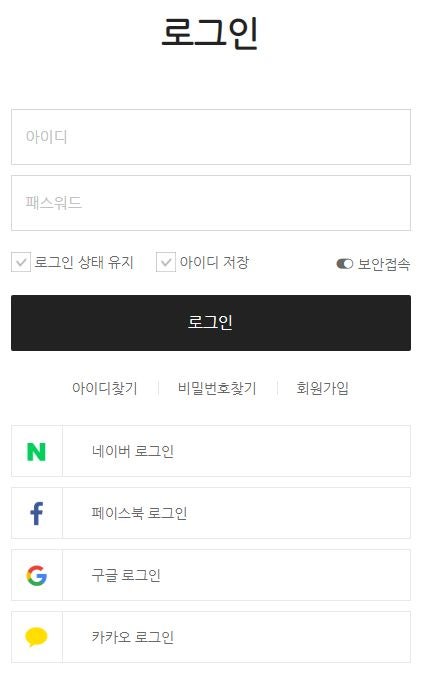Select the 구글 로그인 text button

(236, 575)
